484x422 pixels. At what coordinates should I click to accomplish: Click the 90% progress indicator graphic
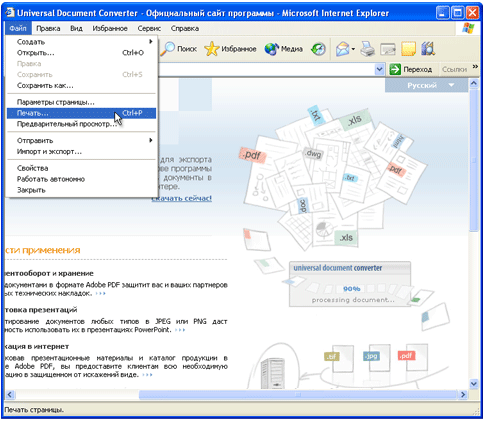click(x=352, y=289)
